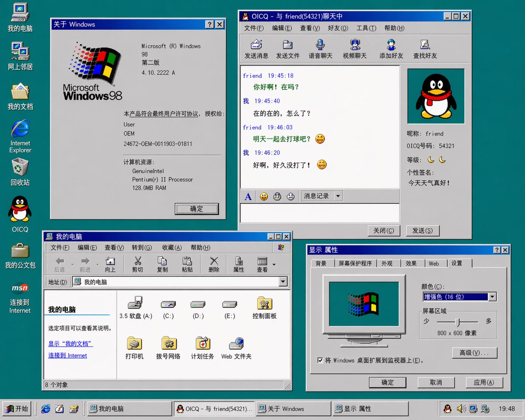Open 转到(G) menu in 我的电脑
The image size is (525, 420).
click(142, 248)
